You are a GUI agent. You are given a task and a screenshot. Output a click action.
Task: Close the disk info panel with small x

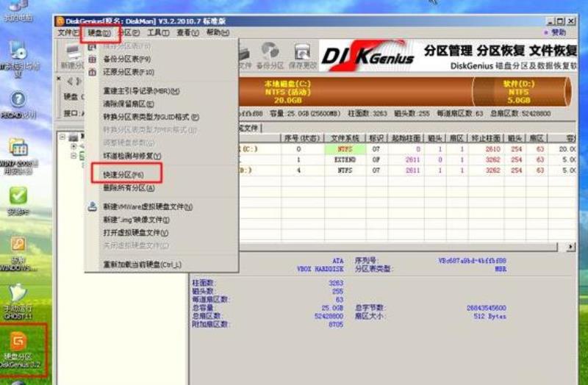(x=59, y=79)
